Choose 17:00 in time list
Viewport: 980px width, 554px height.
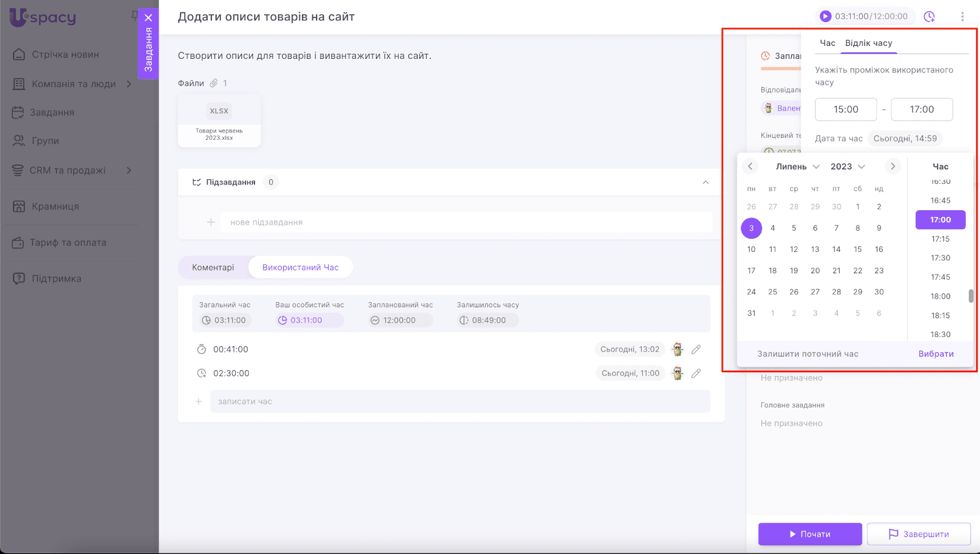(940, 219)
